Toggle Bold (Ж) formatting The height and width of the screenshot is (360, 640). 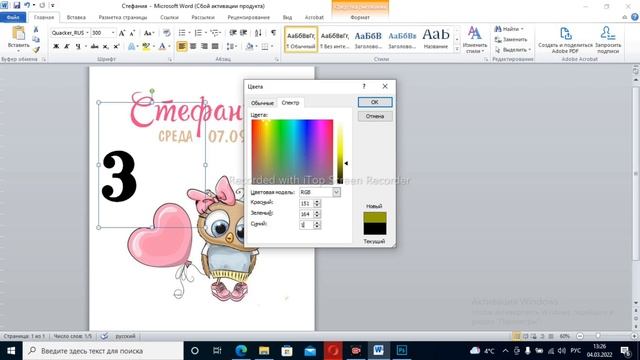tap(56, 47)
